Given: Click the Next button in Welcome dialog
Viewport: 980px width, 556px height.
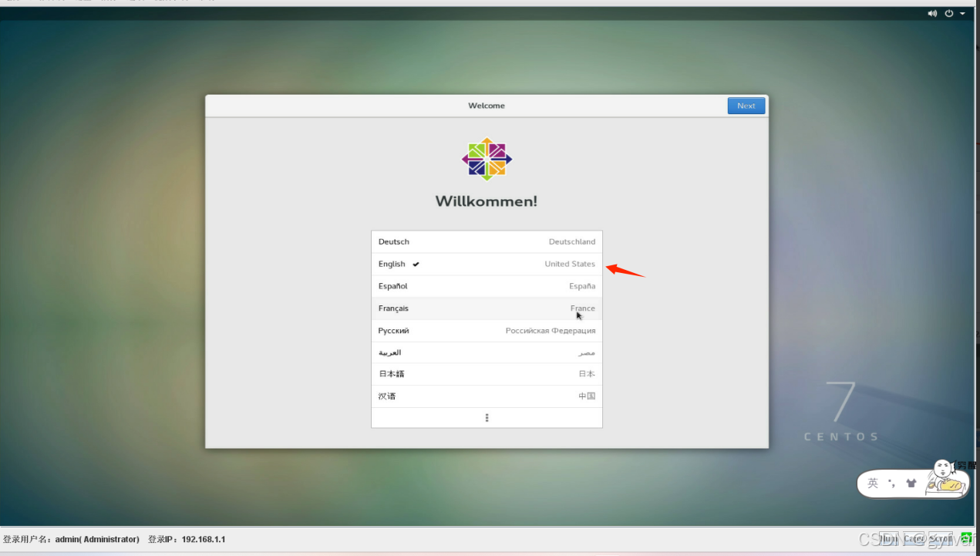Looking at the screenshot, I should point(746,106).
